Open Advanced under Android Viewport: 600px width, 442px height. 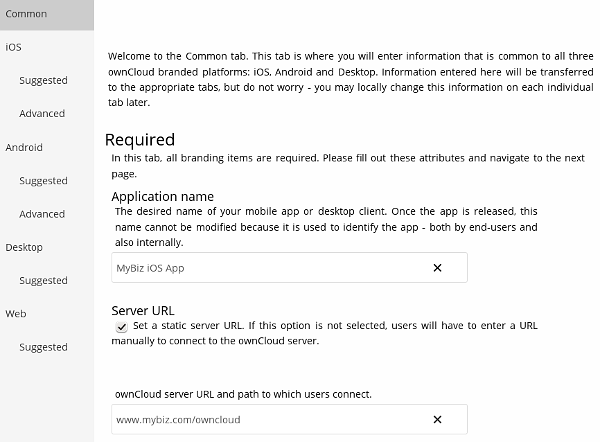(42, 214)
